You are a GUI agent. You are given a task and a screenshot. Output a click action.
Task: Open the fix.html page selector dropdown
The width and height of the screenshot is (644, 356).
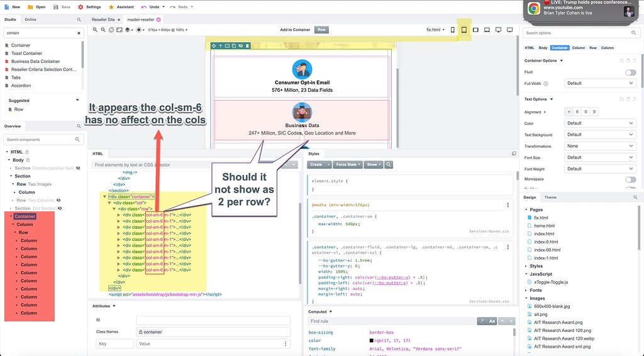(x=435, y=30)
